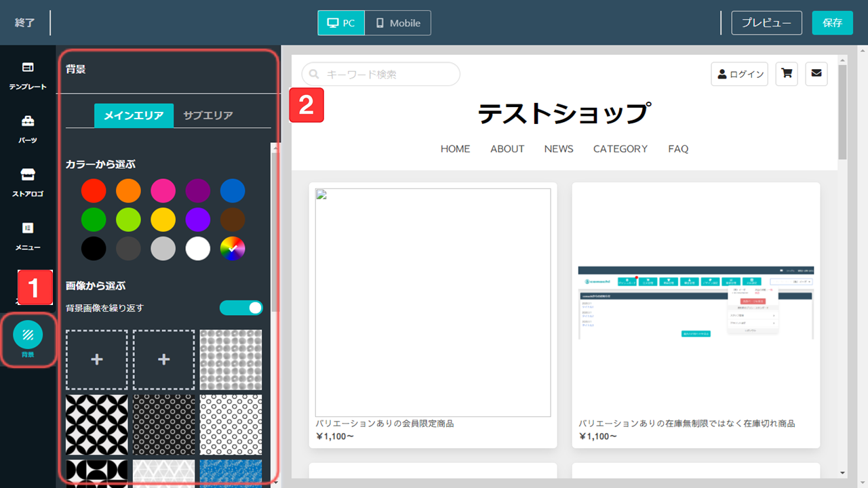This screenshot has height=488, width=868.
Task: Click the background panel vertical scrollbar
Action: pyautogui.click(x=275, y=230)
